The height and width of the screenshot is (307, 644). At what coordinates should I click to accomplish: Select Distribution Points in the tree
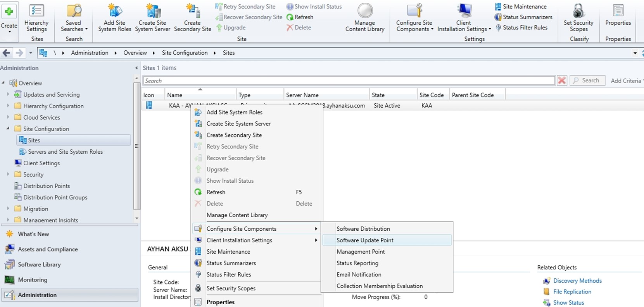(42, 186)
